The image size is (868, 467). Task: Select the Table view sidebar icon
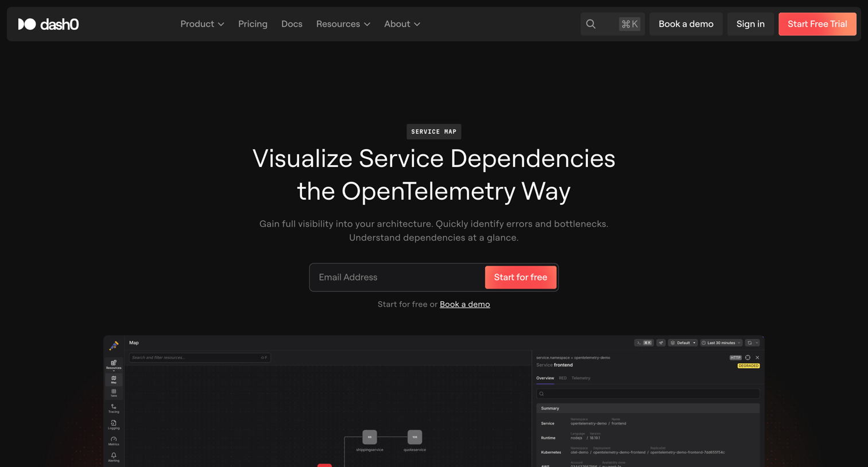pos(114,393)
